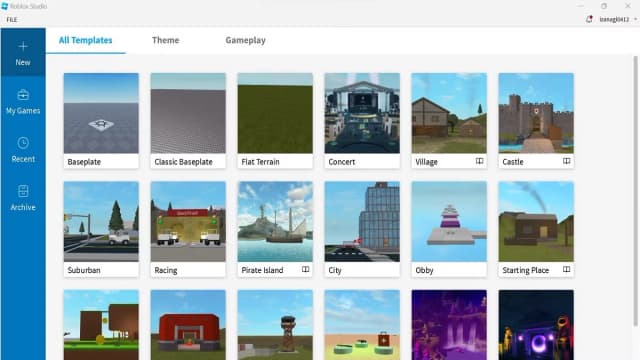Select the Castle template thumbnail
Viewport: 640px width, 360px height.
[x=536, y=113]
